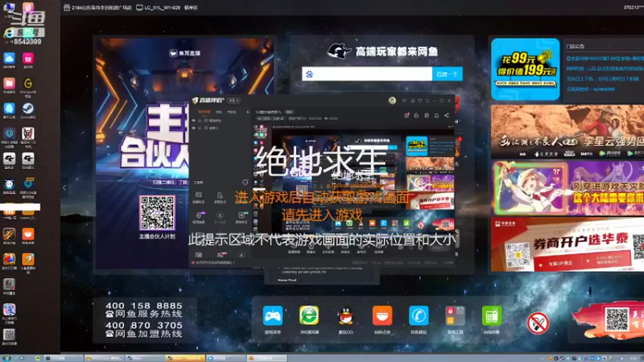Switch to the highlighted orange taskbar window

[x=185, y=358]
